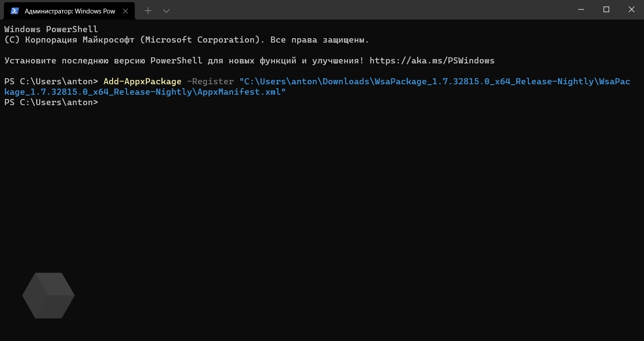Click the Установите последнюю версию PowerShell text

(x=103, y=61)
